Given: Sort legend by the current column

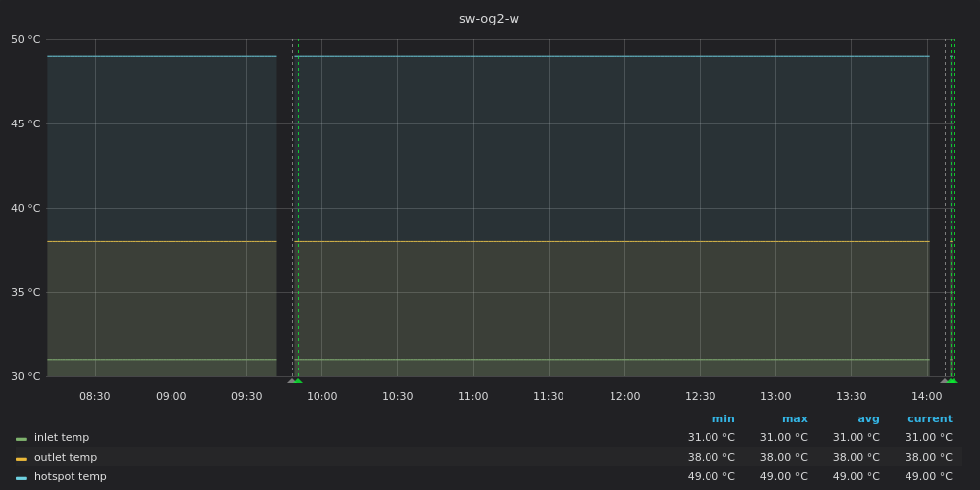Looking at the screenshot, I should pyautogui.click(x=929, y=418).
